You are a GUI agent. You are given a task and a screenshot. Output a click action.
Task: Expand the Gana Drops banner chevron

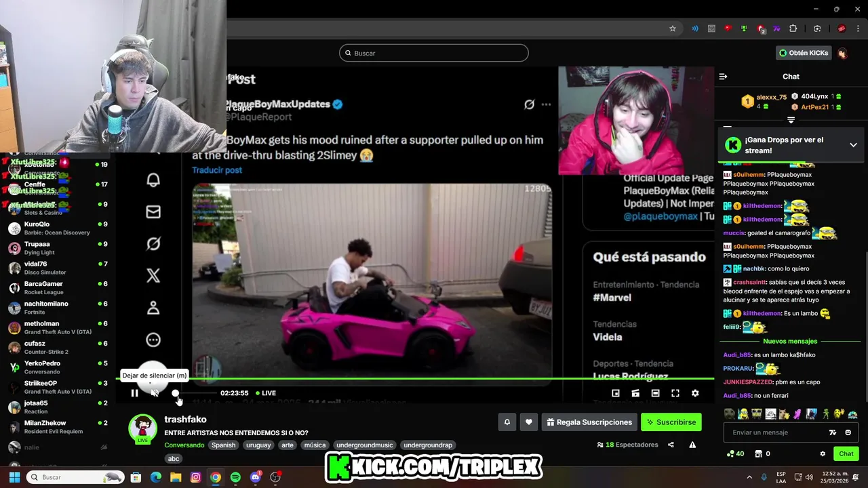[853, 145]
